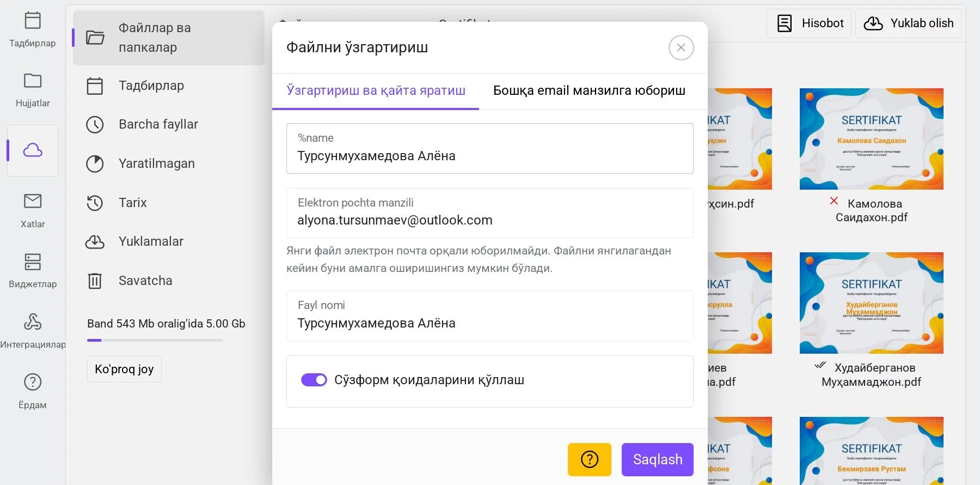Click the clock icon beside Barcha fayllar
Image resolution: width=980 pixels, height=485 pixels.
(95, 125)
